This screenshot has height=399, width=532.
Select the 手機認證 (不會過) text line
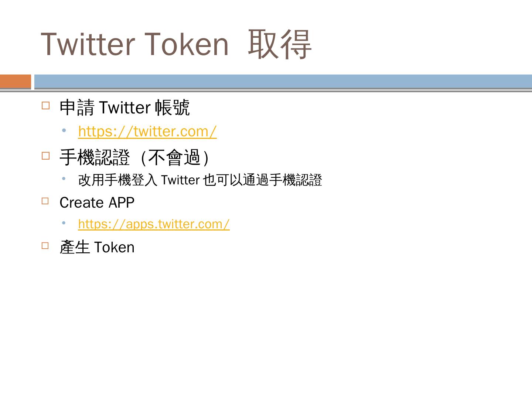[x=134, y=157]
